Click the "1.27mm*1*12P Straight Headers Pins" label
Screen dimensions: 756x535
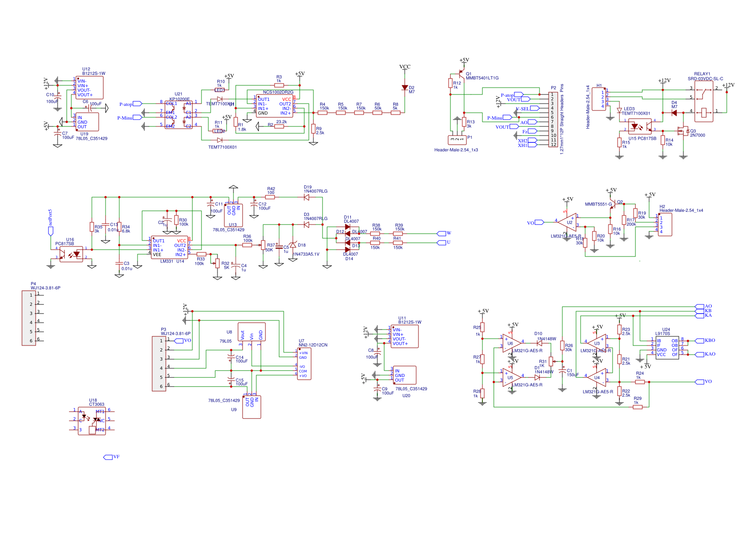pos(562,119)
